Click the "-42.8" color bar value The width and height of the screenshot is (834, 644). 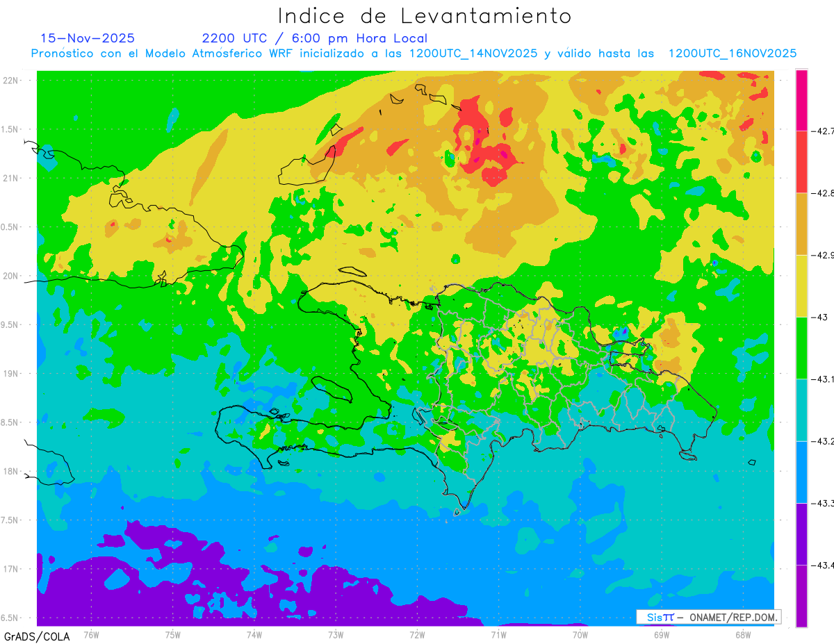point(821,193)
